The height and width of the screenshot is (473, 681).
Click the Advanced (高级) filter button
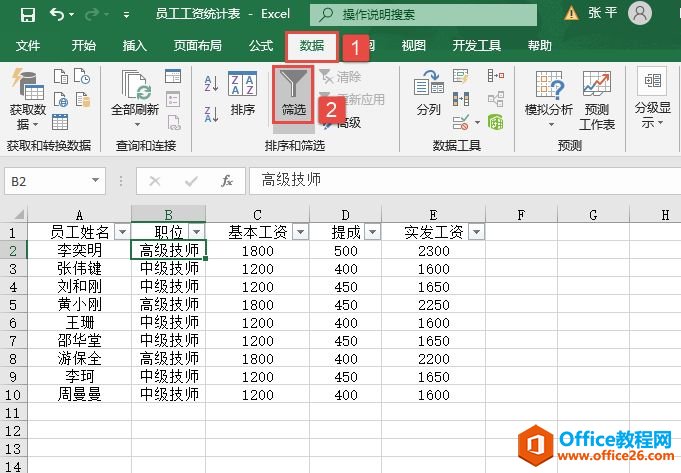pos(346,122)
